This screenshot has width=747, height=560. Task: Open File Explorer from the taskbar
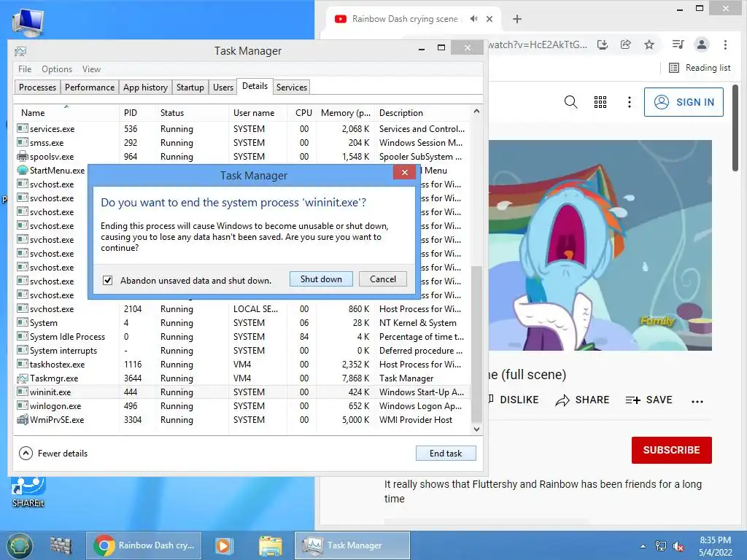point(270,545)
